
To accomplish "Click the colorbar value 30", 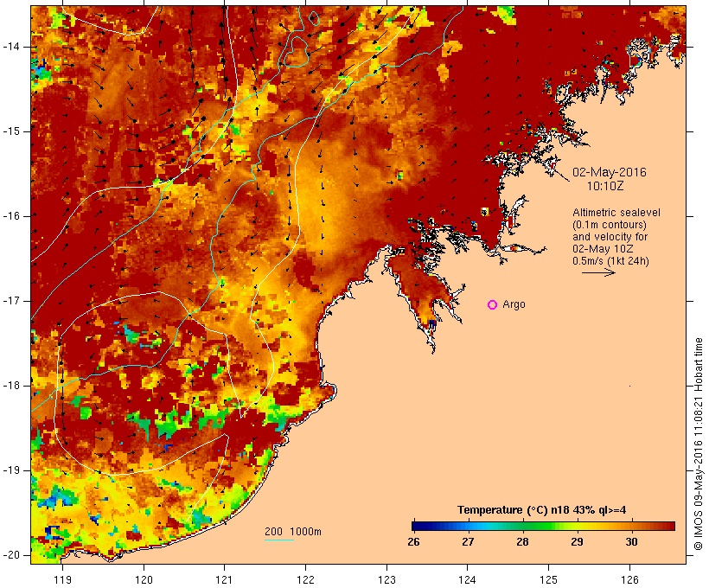I will tap(632, 541).
